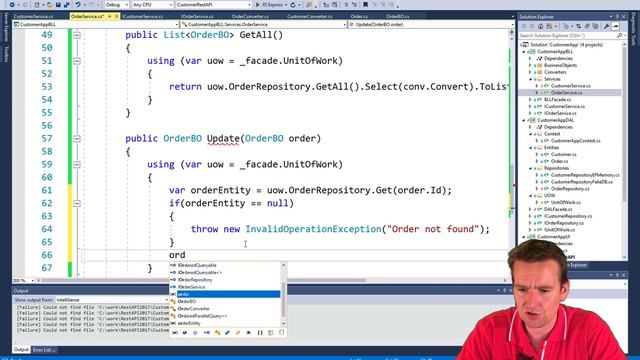Click the Show All Files icon in Solution Explorer

[x=596, y=26]
